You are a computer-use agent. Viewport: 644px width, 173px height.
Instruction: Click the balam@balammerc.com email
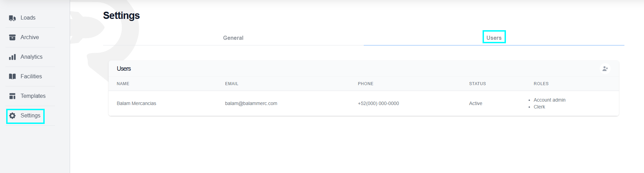pyautogui.click(x=251, y=103)
